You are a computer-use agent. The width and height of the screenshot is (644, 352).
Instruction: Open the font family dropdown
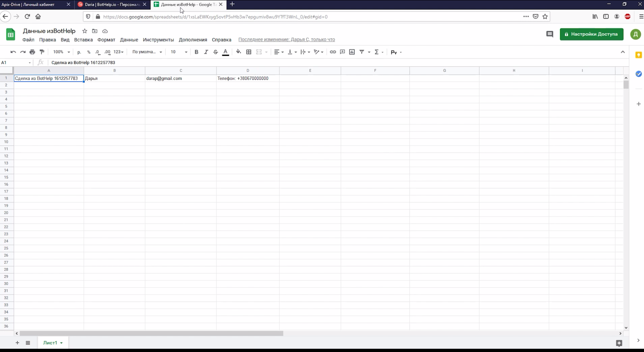click(x=147, y=52)
